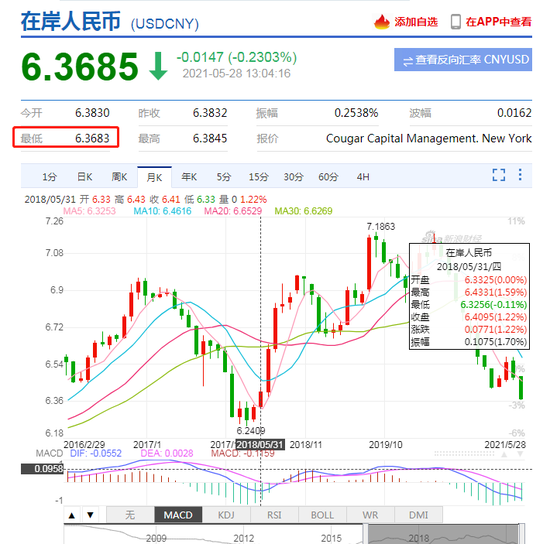This screenshot has height=544, width=550.
Task: Switch to the 日K chart tab
Action: tap(85, 177)
